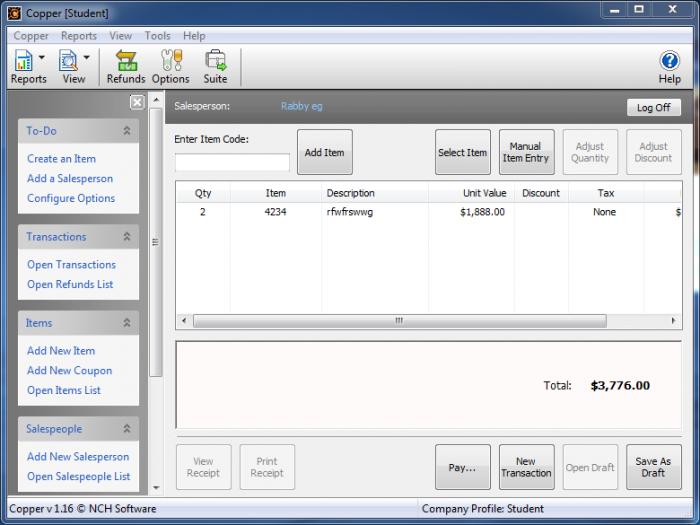This screenshot has width=700, height=525.
Task: Open the Help menu
Action: click(194, 36)
